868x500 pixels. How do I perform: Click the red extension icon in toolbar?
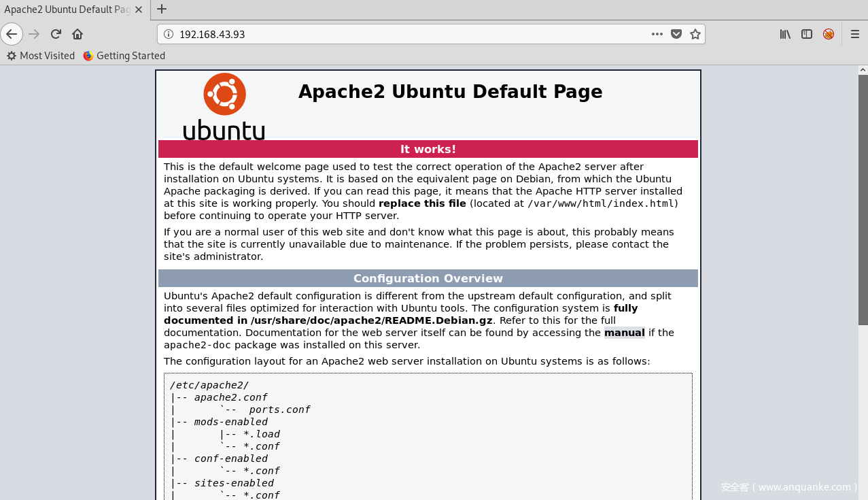pos(828,34)
